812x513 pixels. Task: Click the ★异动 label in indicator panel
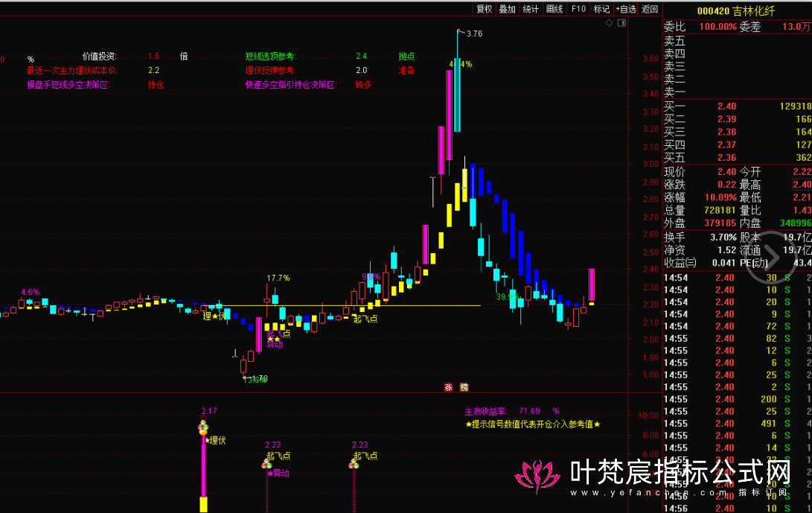(x=278, y=473)
